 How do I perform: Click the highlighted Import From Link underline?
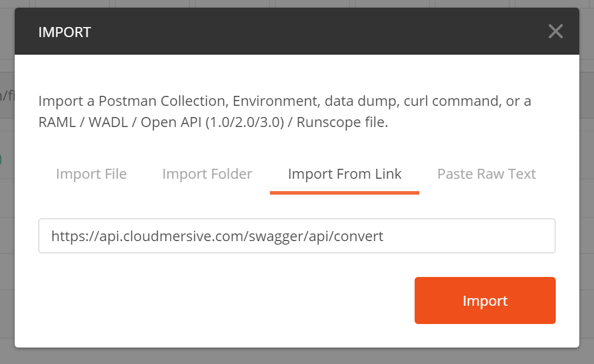click(x=344, y=190)
